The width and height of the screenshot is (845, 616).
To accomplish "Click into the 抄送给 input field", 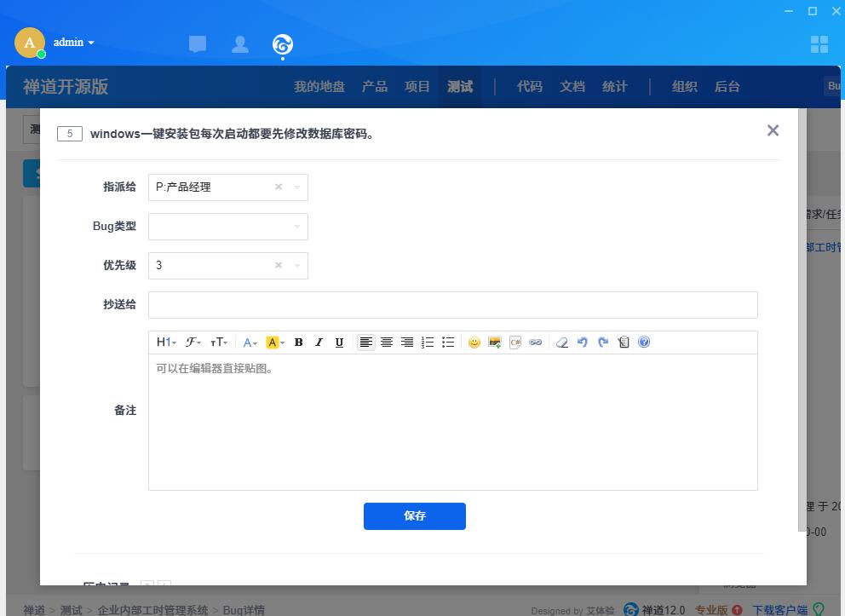I will tap(452, 305).
